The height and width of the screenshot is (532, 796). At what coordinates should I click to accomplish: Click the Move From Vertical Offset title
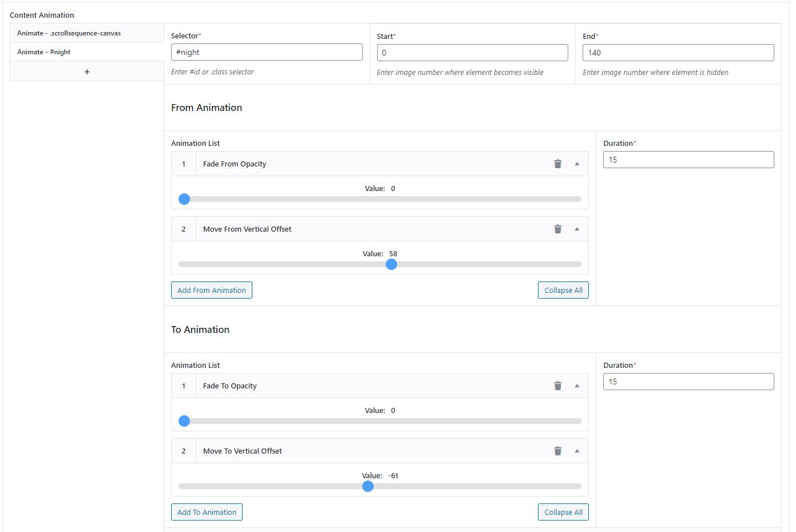(x=247, y=229)
